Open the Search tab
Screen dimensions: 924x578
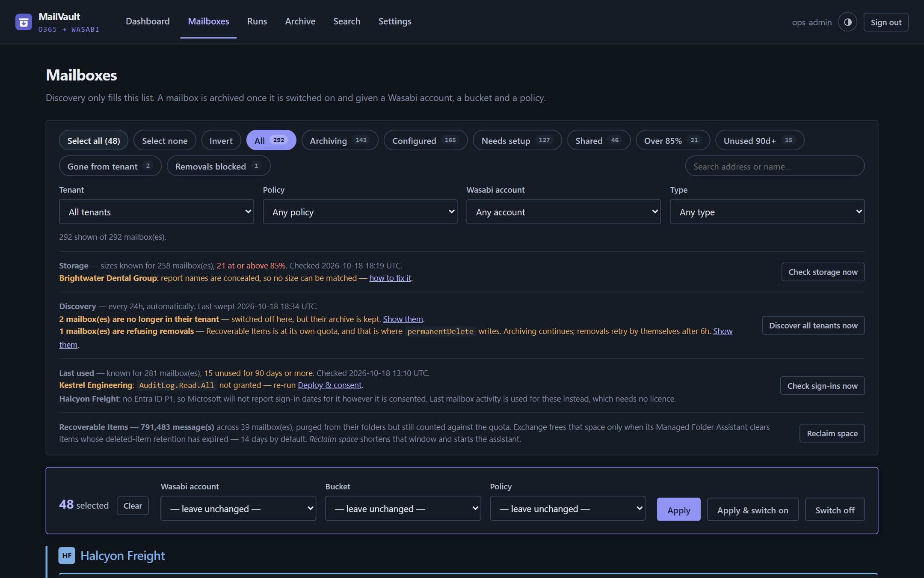[x=347, y=21]
